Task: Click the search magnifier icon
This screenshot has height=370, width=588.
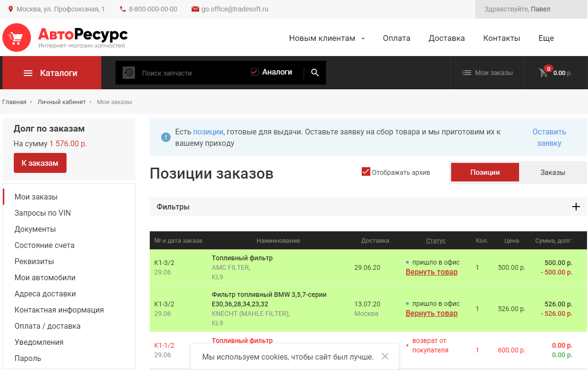Action: tap(315, 72)
